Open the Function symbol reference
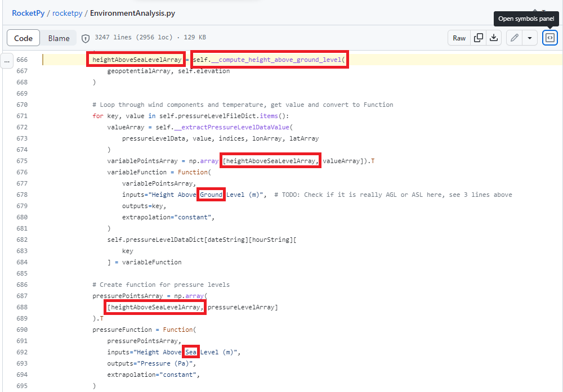The height and width of the screenshot is (392, 563). coord(194,172)
